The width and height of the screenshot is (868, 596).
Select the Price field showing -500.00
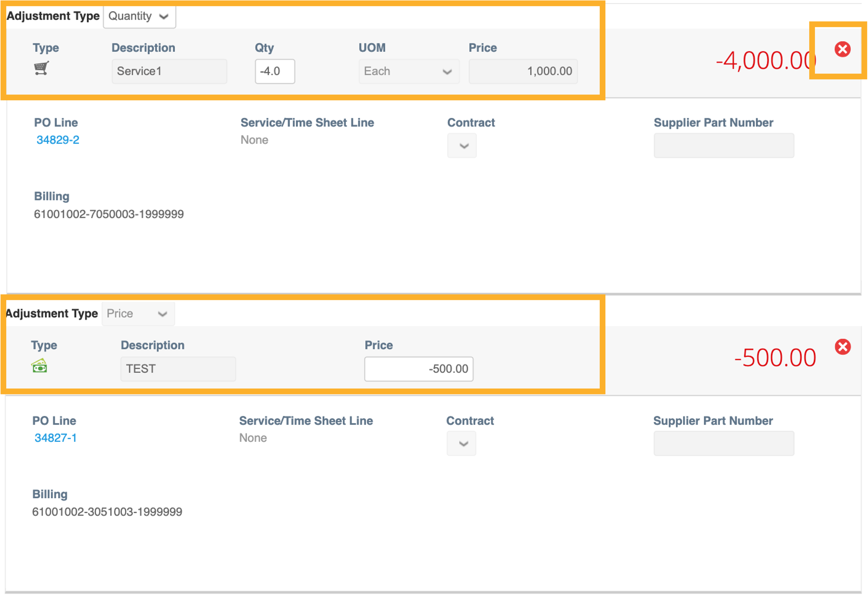(x=419, y=369)
